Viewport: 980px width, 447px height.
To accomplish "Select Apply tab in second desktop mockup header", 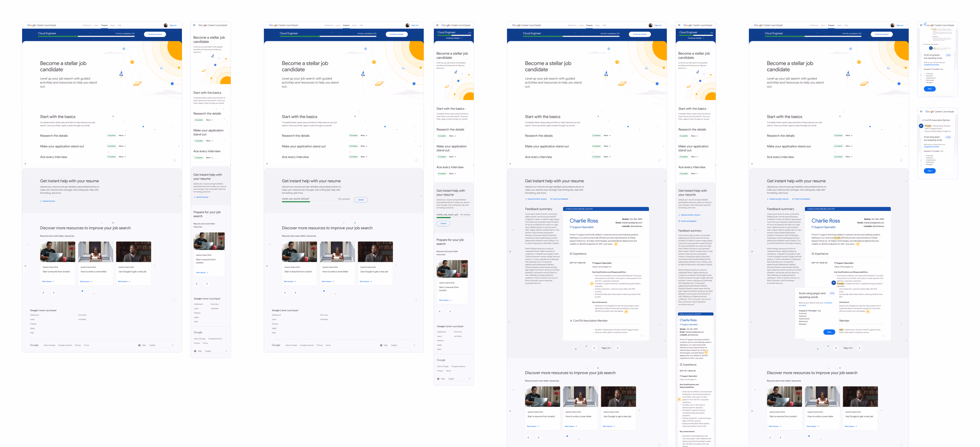I will pos(354,25).
